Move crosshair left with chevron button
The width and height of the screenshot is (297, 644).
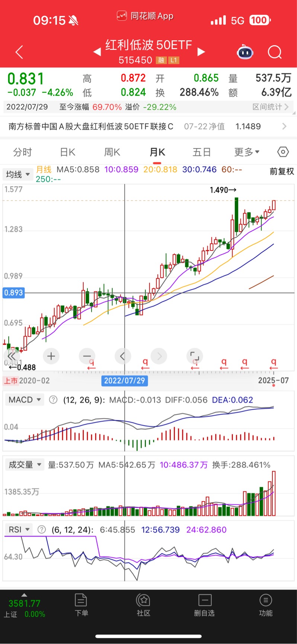tap(123, 356)
